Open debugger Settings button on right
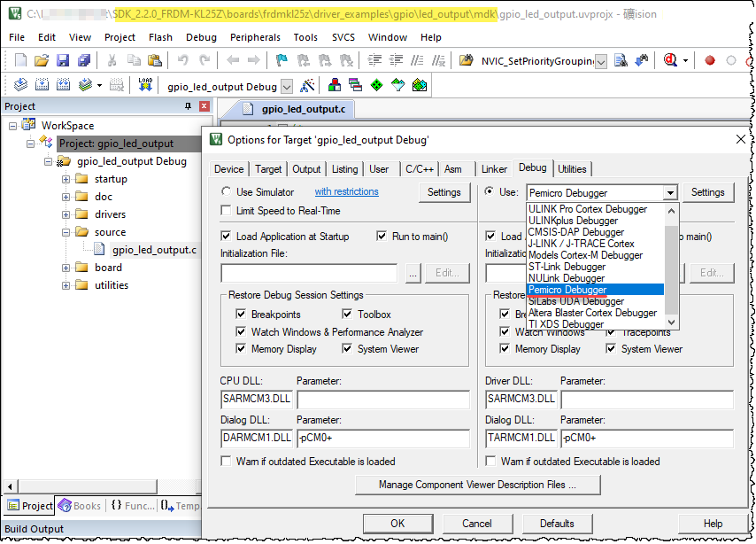Screen dimensions: 756x544 708,192
